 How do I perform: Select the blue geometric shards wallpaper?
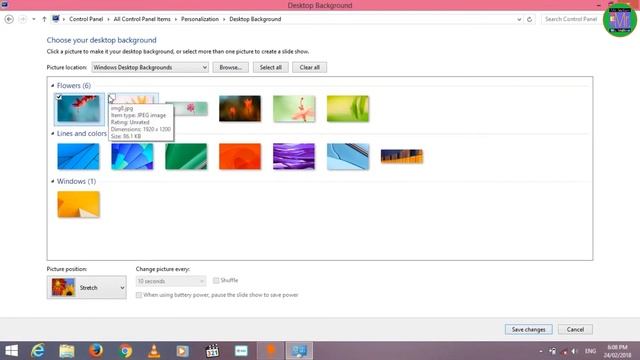point(132,156)
